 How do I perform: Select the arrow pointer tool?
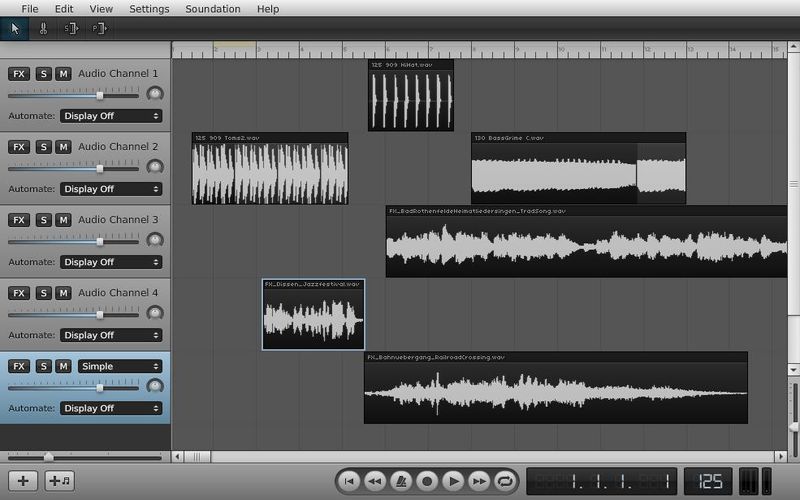coord(14,29)
